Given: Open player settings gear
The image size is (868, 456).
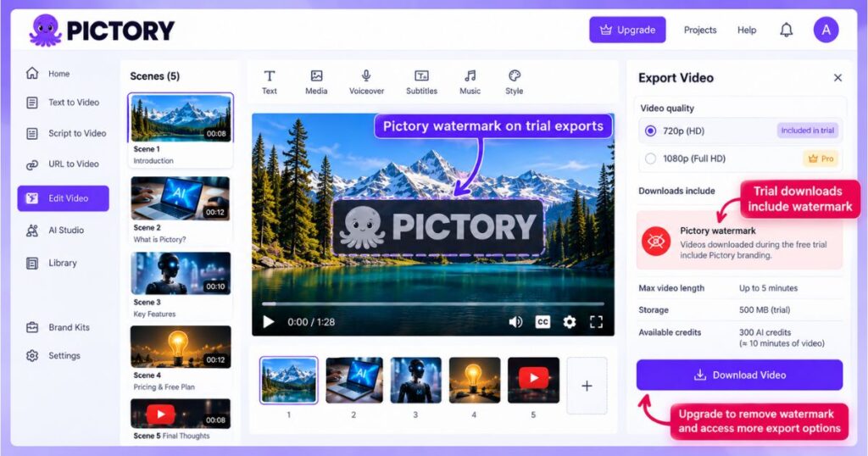Looking at the screenshot, I should 569,322.
